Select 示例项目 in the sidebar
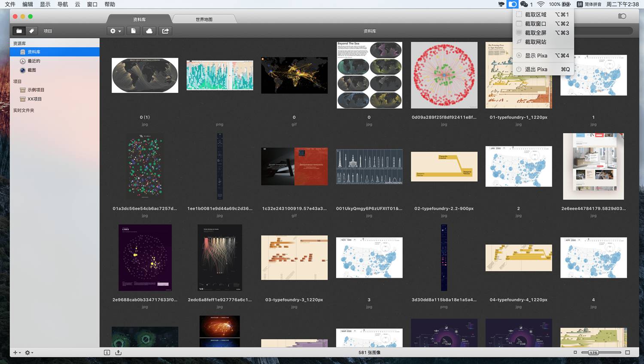The image size is (644, 364). (x=55, y=90)
